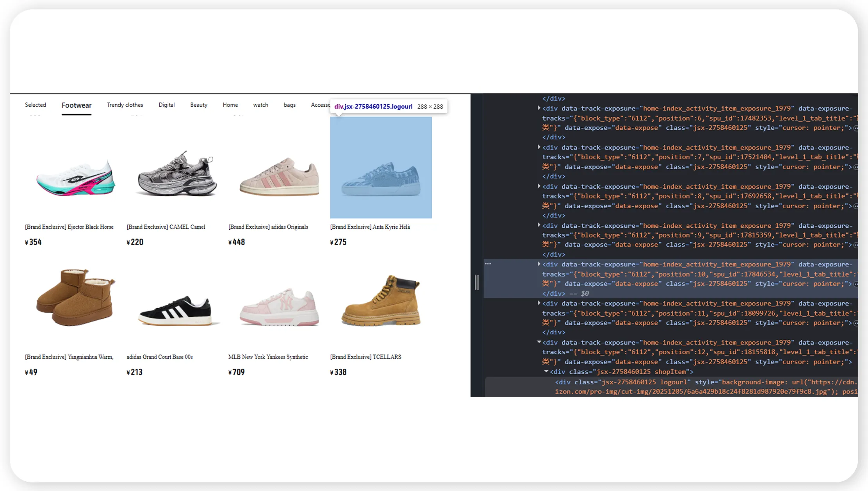Expand the selected position 10 div node
868x491 pixels.
[539, 264]
